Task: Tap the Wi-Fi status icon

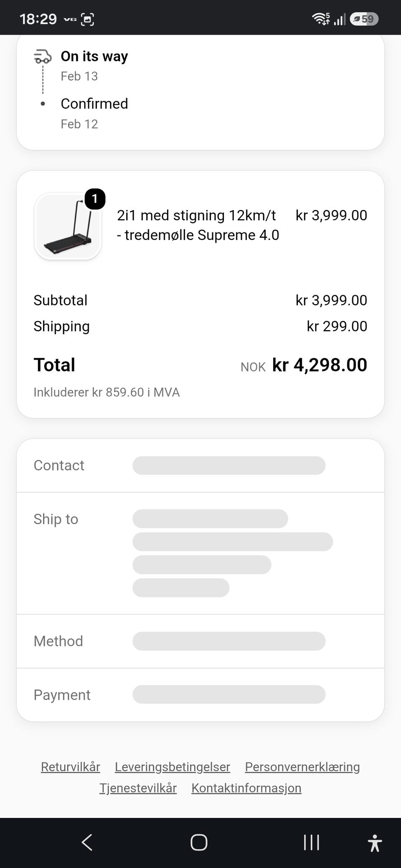Action: coord(321,19)
